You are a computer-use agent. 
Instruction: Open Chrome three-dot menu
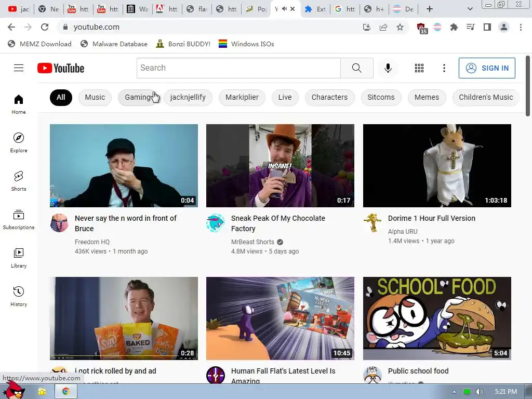pyautogui.click(x=521, y=27)
